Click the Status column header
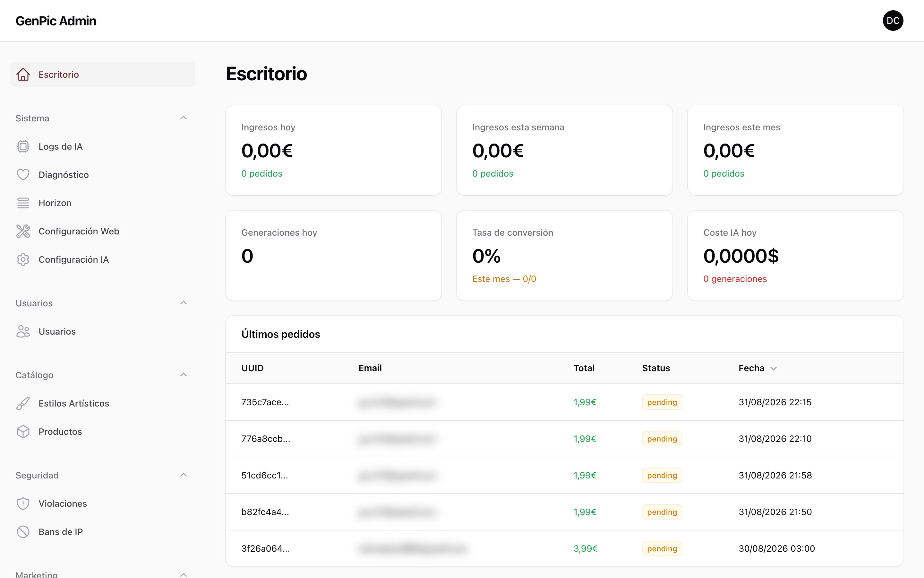This screenshot has height=578, width=924. (655, 368)
